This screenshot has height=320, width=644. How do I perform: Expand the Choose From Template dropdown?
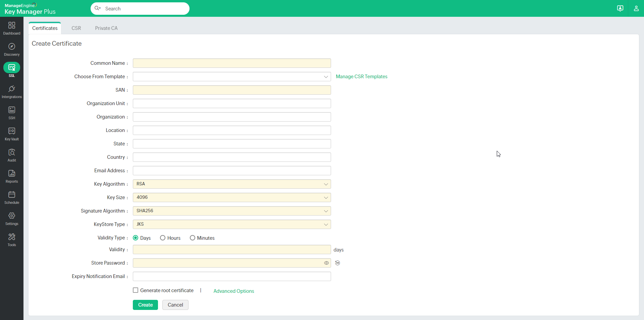pyautogui.click(x=232, y=77)
